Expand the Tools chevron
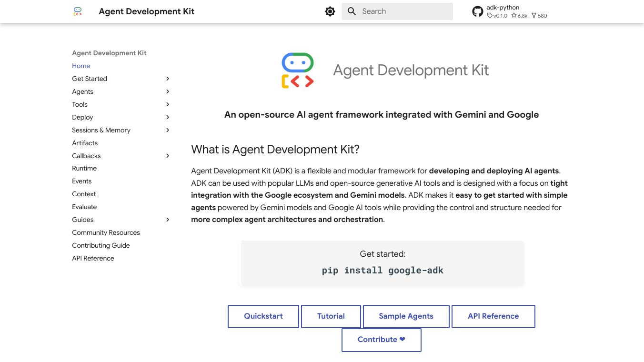This screenshot has height=362, width=644. click(168, 104)
